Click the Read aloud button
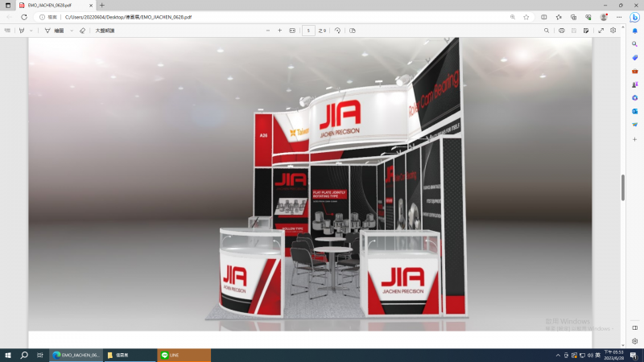 coord(105,31)
